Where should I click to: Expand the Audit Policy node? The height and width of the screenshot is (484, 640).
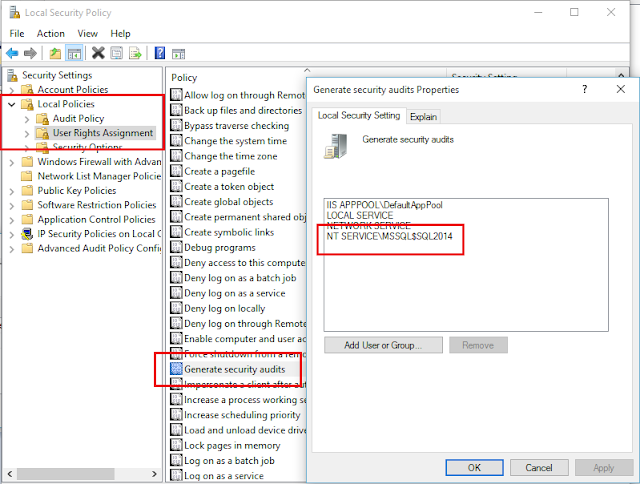[27, 119]
